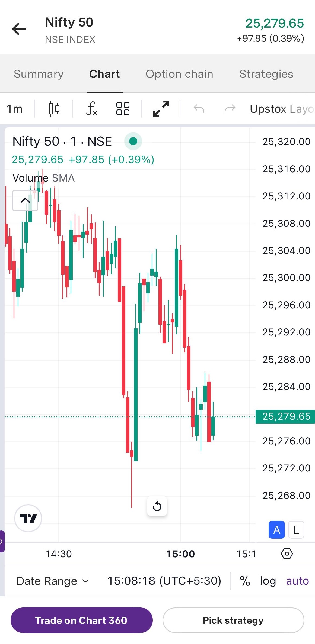This screenshot has width=315, height=644.
Task: Open the 1m timeframe selector
Action: [15, 109]
